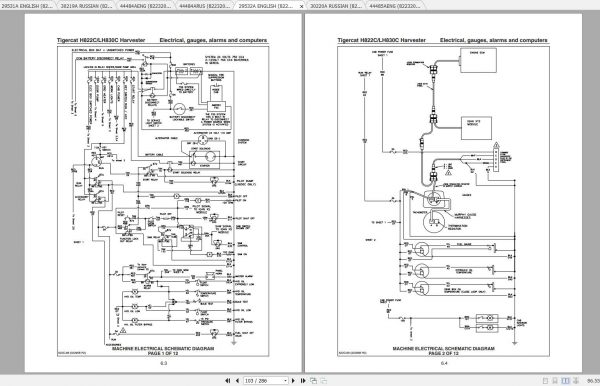600x386 pixels.
Task: Select continuous facing pages layout
Action: (576, 381)
